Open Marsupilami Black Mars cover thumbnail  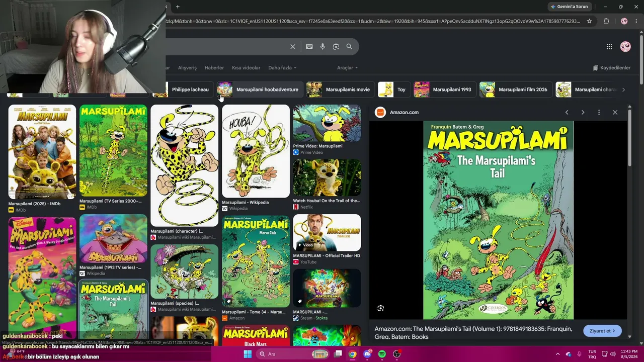pos(256,336)
